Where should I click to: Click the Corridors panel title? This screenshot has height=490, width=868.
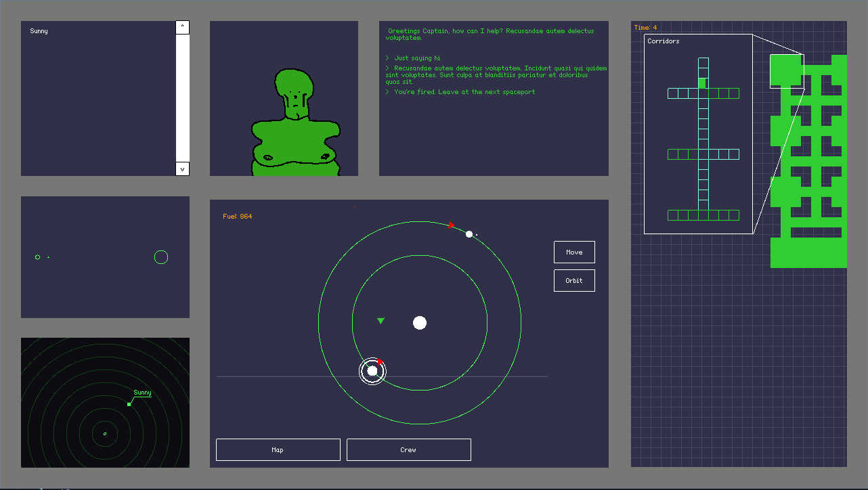click(664, 41)
